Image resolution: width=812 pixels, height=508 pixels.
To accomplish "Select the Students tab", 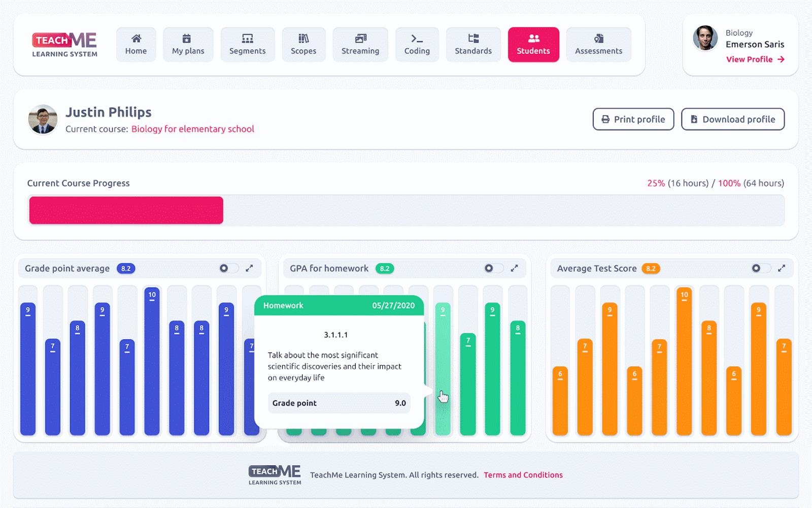I will click(533, 45).
